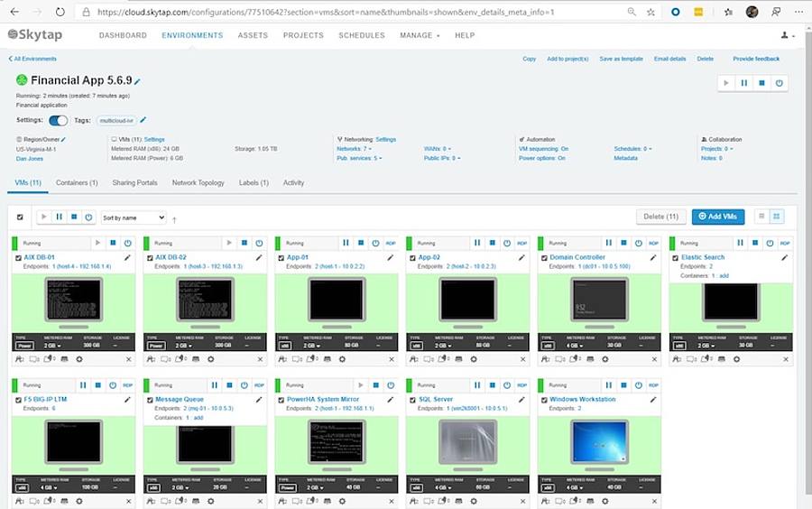This screenshot has width=812, height=509.
Task: Expand the Schedules: 0 dropdown
Action: coord(632,149)
